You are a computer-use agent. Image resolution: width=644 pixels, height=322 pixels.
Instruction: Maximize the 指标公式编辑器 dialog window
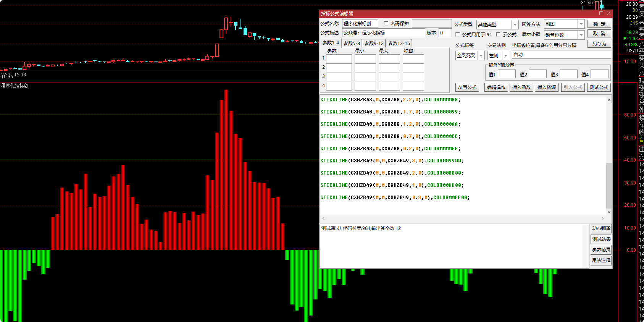601,13
